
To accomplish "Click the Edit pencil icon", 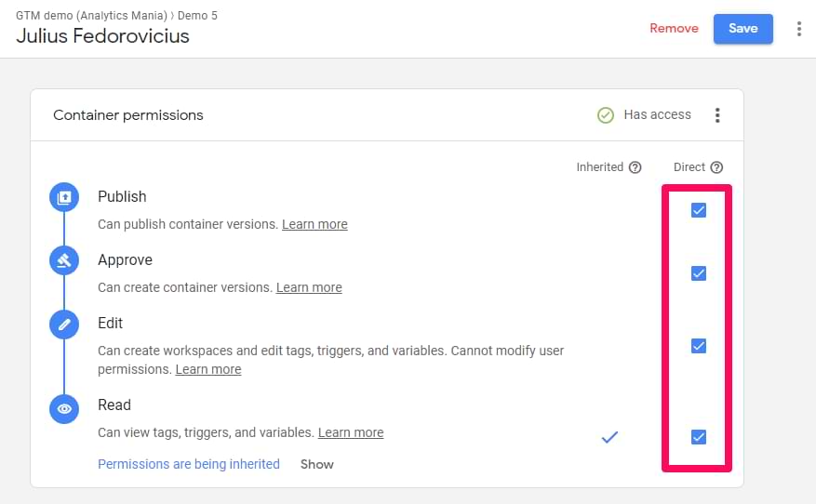I will [64, 324].
